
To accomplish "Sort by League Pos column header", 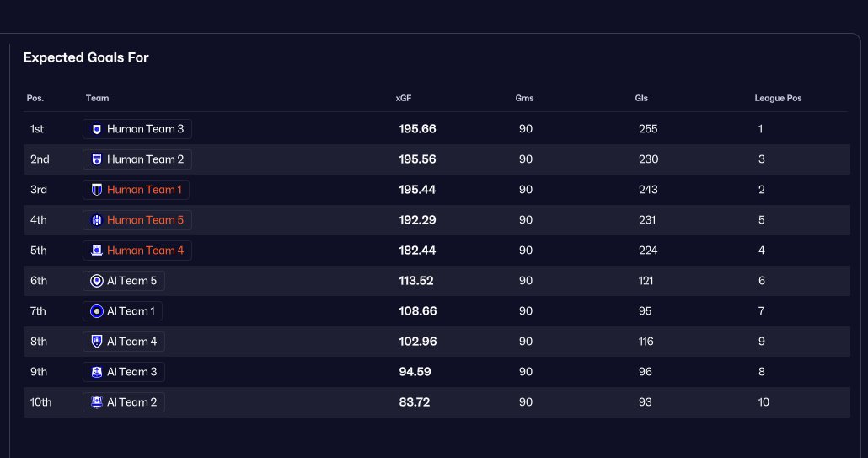I will pyautogui.click(x=778, y=99).
